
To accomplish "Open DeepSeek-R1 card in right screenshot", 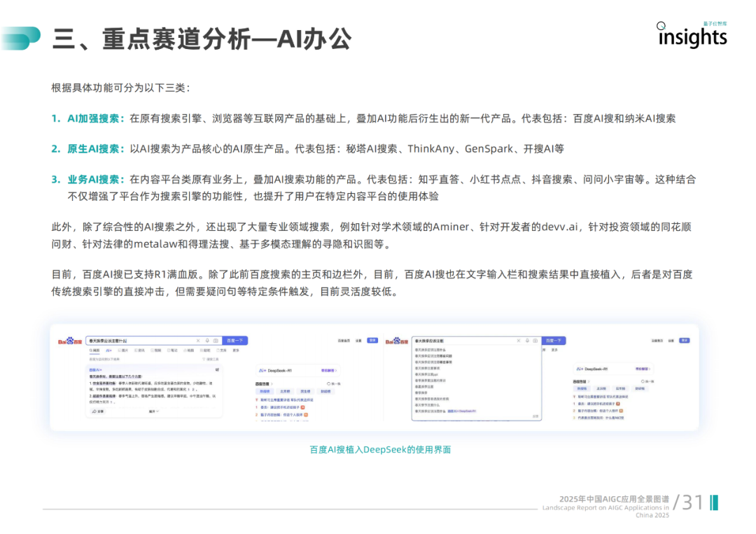I will 614,369.
